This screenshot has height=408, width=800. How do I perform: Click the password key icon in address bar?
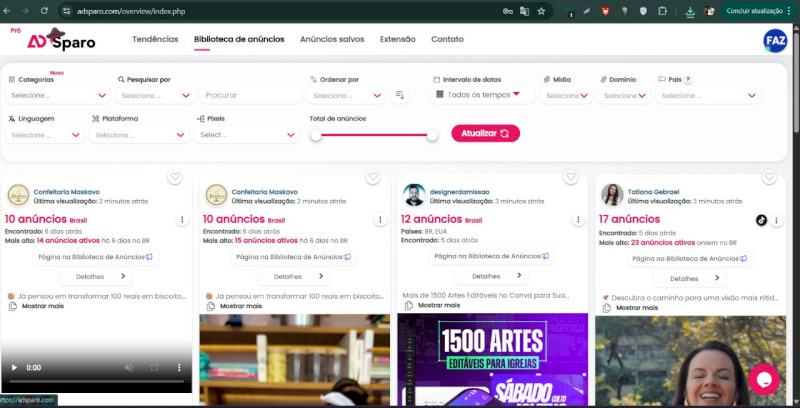(x=508, y=11)
